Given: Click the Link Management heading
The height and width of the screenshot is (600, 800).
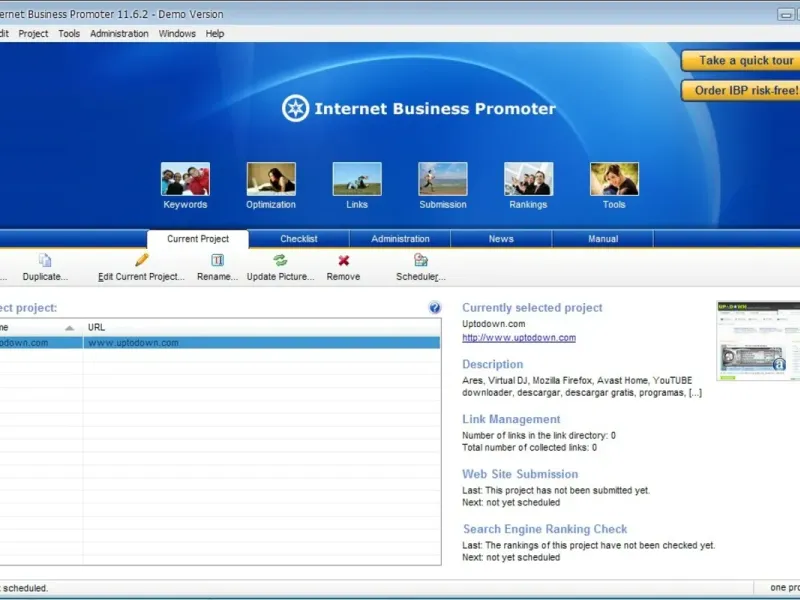Looking at the screenshot, I should 511,419.
